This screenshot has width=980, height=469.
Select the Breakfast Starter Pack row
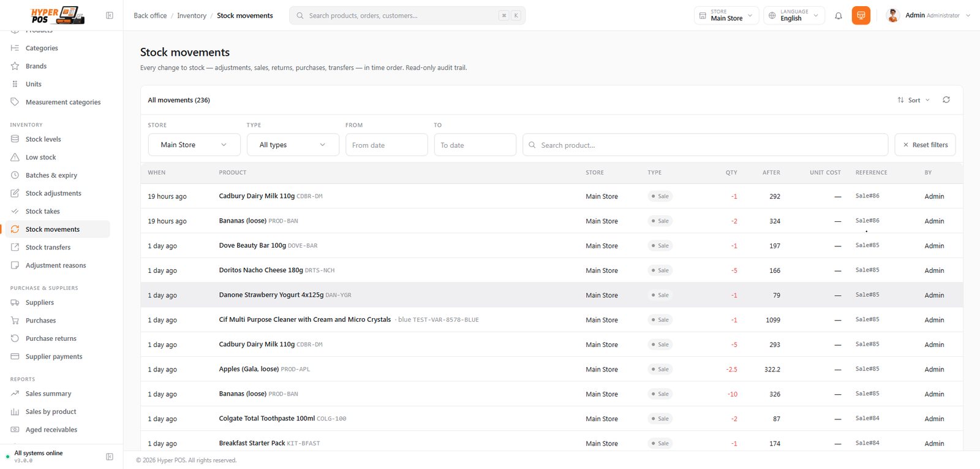(552, 443)
